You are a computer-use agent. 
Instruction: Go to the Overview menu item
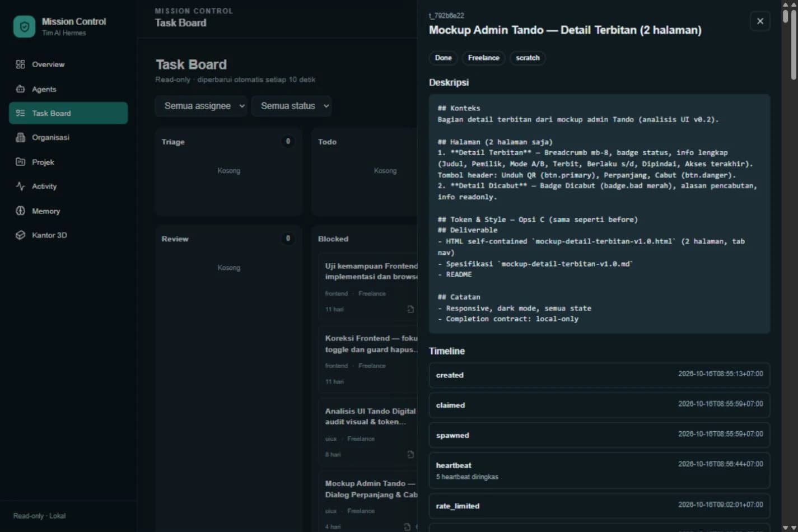click(x=68, y=64)
